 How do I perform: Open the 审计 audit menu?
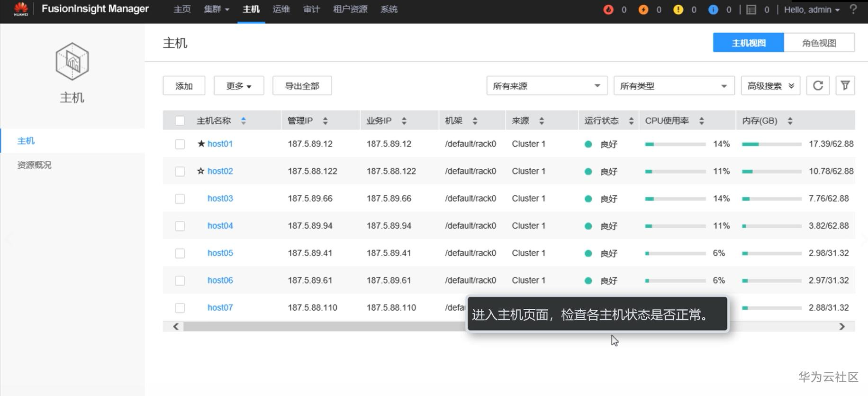[312, 9]
